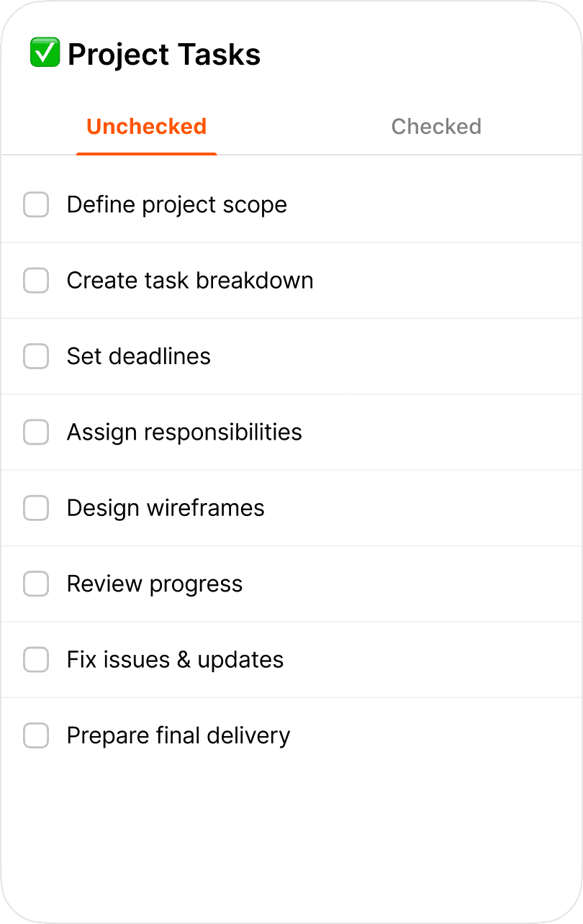Enable the Assign responsibilities checkbox
This screenshot has height=924, width=583.
coord(36,432)
